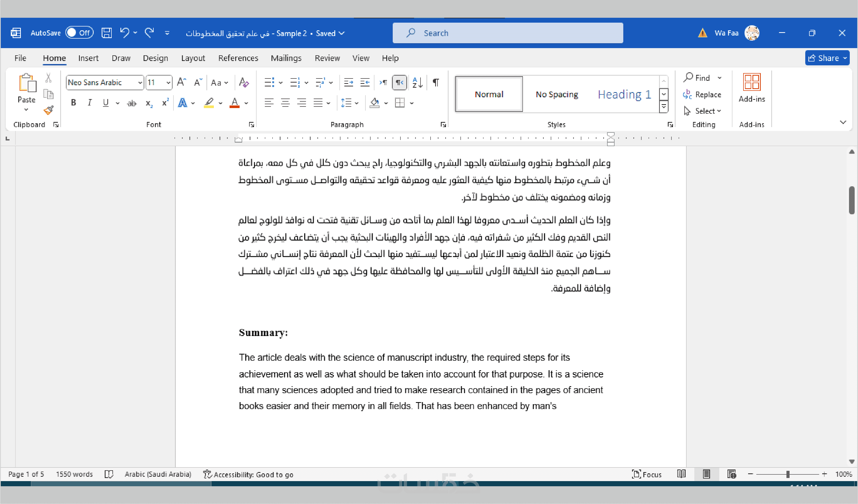Toggle Bold formatting
858x504 pixels.
(x=73, y=103)
